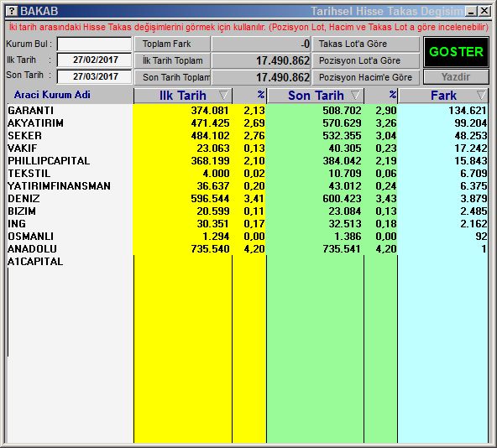Click the Ilk Tarih date field
Image resolution: width=497 pixels, height=448 pixels.
[x=94, y=60]
